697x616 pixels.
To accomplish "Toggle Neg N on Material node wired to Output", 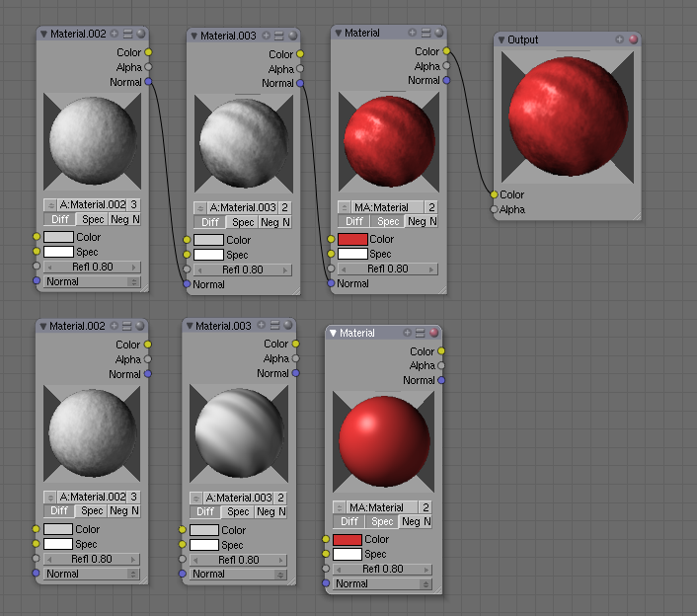I will [x=422, y=221].
